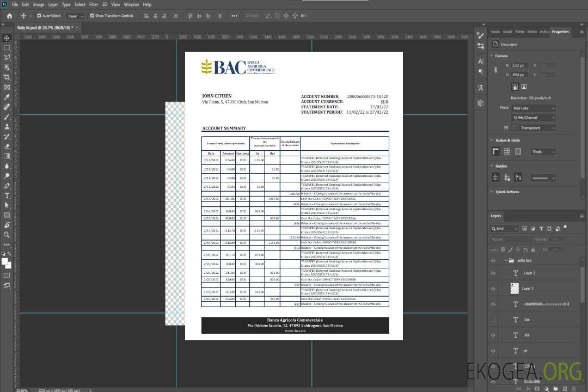Click the canvas Width input field
Screen dimensions: 588x392
click(x=519, y=65)
